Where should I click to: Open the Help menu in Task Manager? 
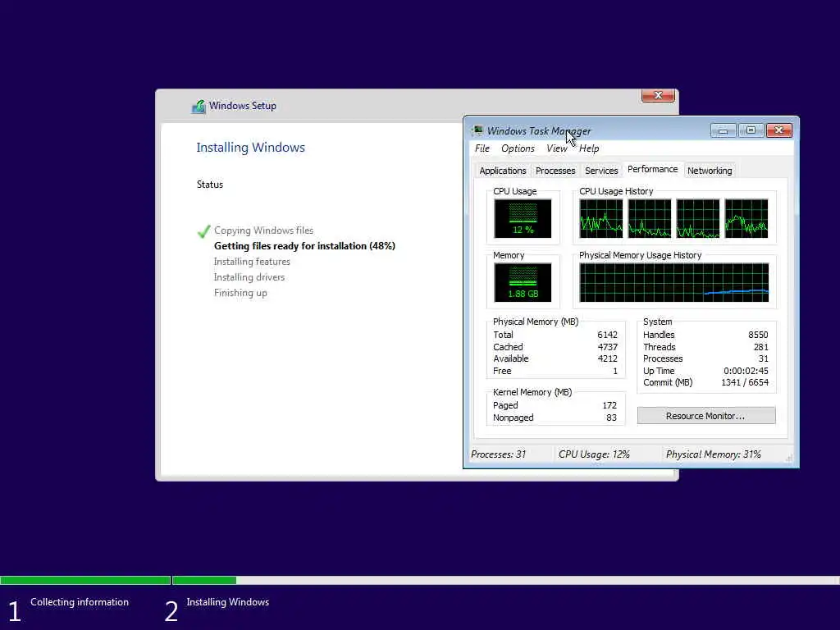pos(589,148)
